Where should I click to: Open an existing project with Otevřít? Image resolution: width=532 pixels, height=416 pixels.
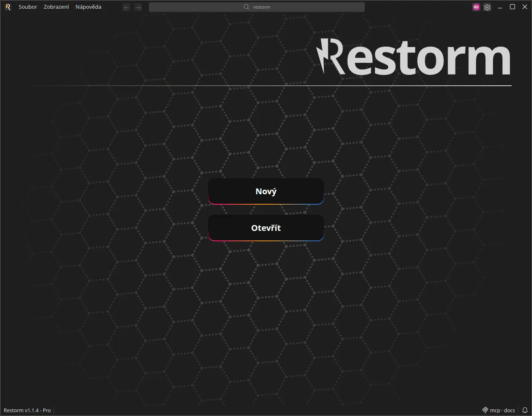(x=266, y=228)
